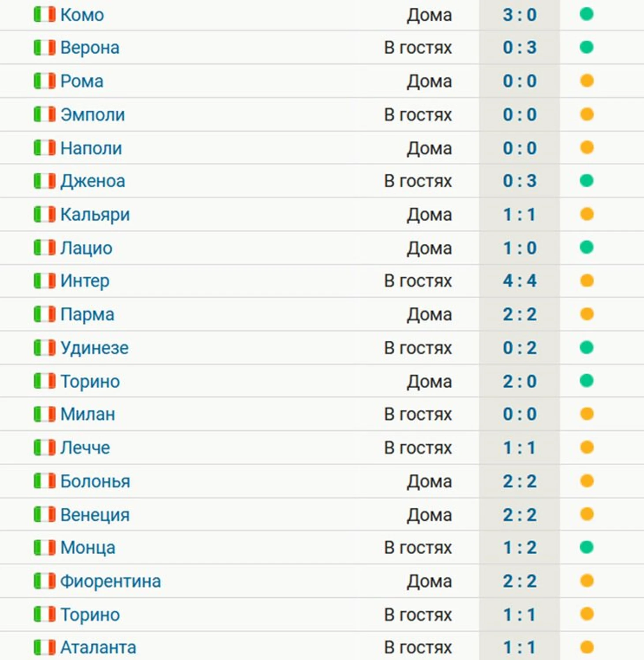644x660 pixels.
Task: Click the flag icon beside Лацио
Action: (45, 248)
